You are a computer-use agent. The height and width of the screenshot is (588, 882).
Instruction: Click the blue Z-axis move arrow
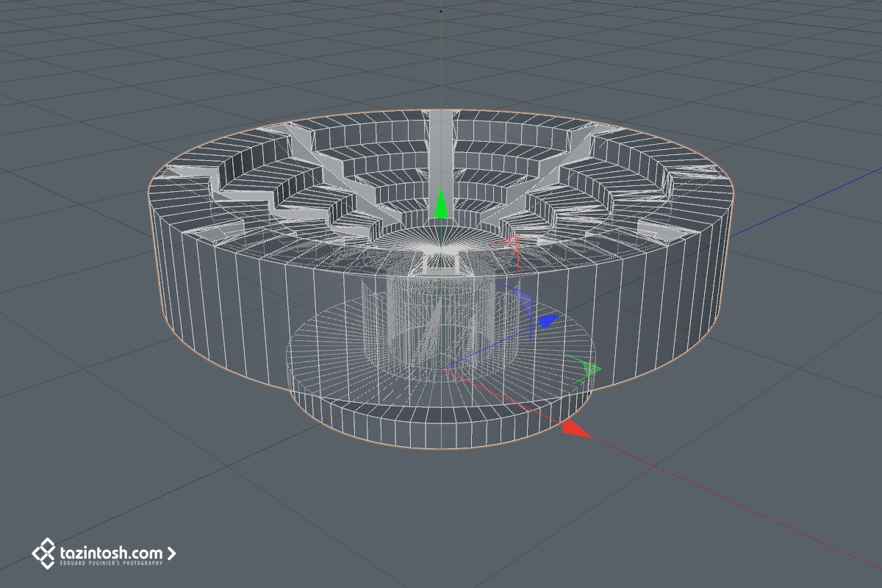tap(548, 321)
